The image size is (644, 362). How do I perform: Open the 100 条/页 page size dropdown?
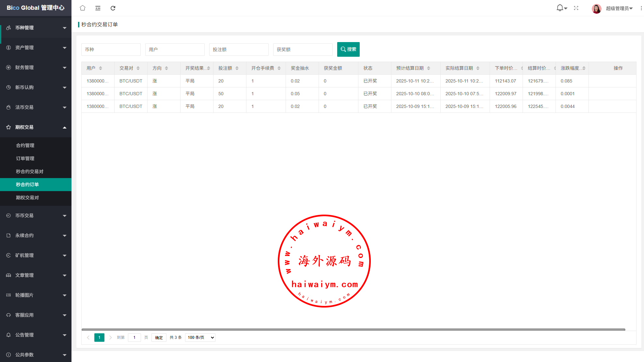tap(200, 338)
